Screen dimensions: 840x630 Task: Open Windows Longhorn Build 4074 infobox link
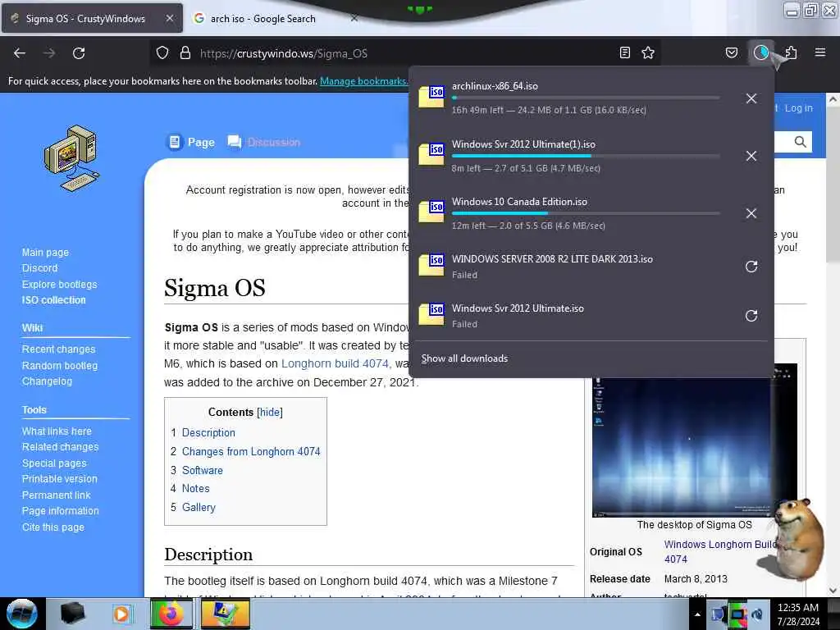click(x=720, y=552)
